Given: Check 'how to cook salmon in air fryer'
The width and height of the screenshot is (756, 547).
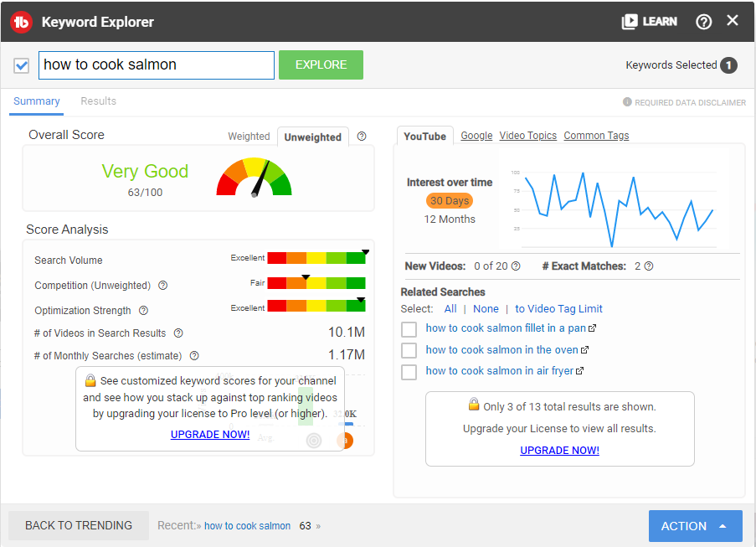Looking at the screenshot, I should (x=409, y=372).
